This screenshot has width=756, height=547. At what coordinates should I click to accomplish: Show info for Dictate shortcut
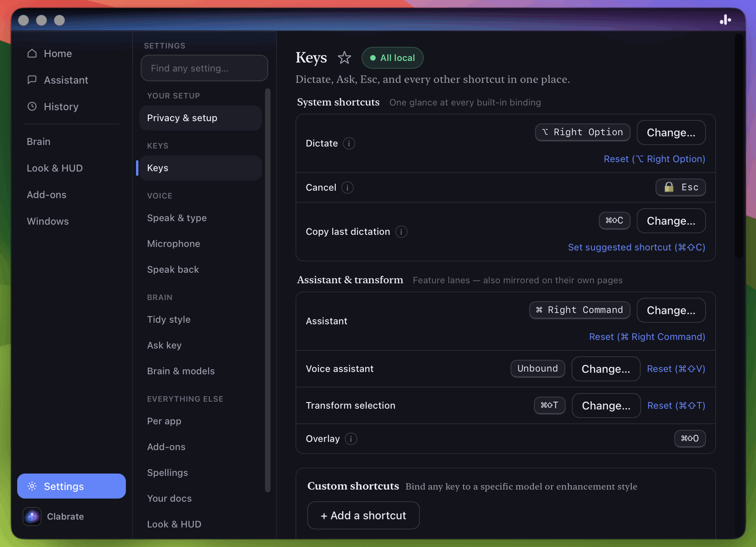coord(349,143)
